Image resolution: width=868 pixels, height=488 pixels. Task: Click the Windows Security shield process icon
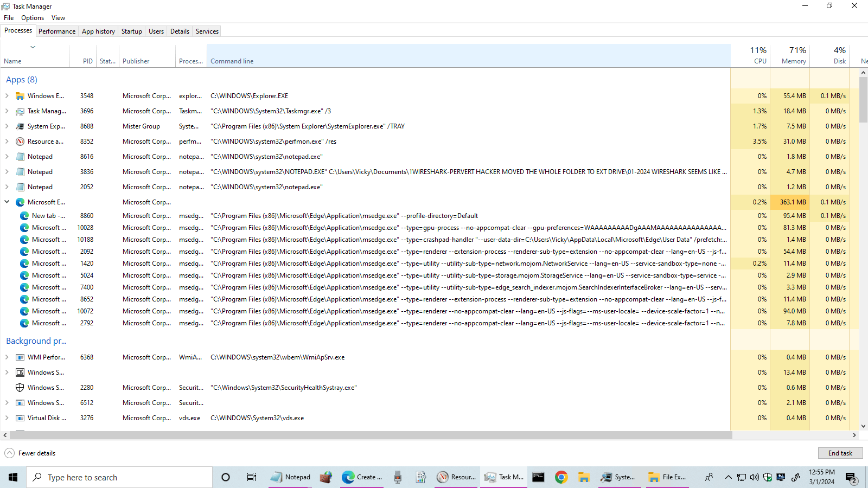[x=20, y=388]
